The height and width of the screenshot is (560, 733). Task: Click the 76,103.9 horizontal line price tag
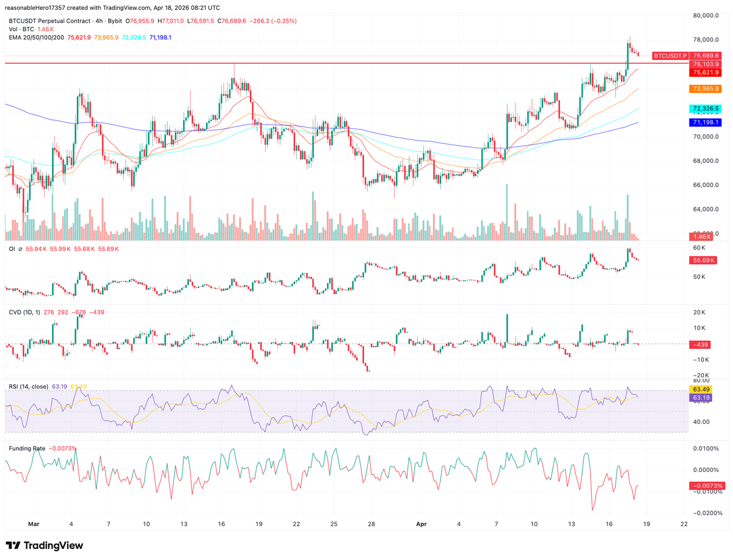pos(705,64)
